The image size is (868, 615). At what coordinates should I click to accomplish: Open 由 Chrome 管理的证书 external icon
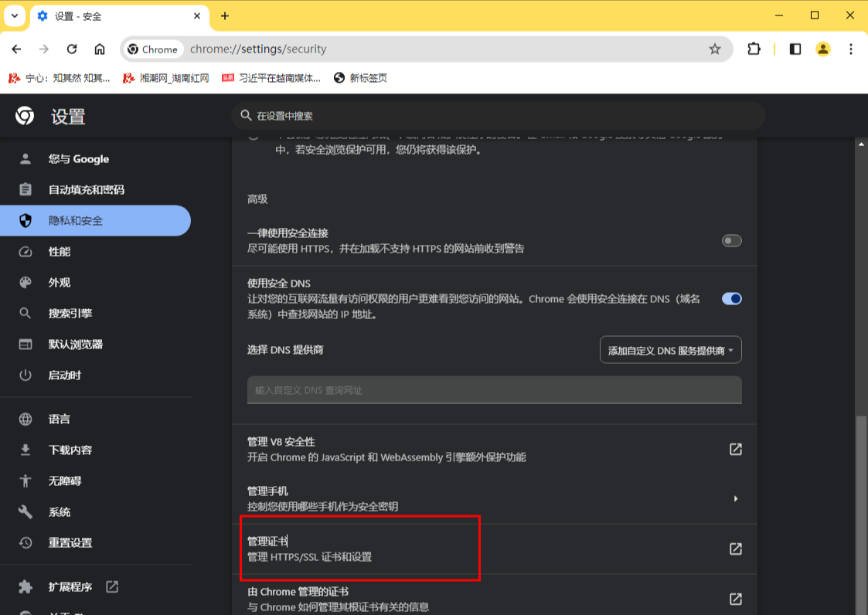735,599
